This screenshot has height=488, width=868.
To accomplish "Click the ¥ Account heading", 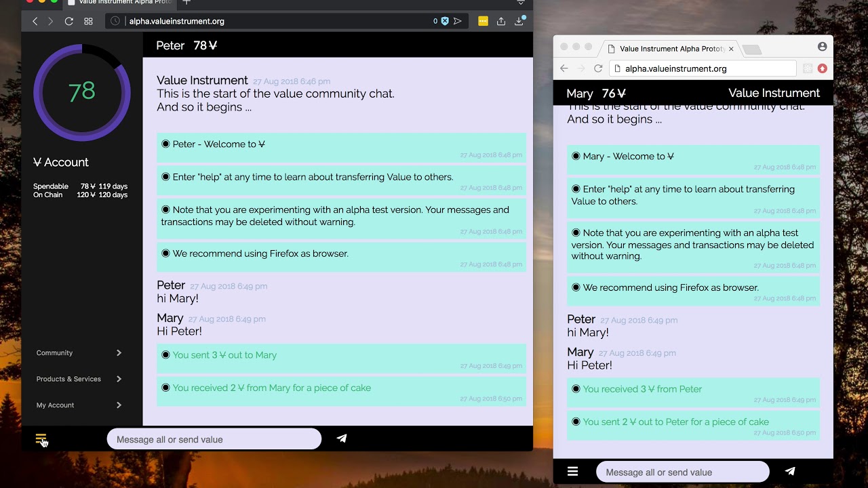I will click(61, 162).
